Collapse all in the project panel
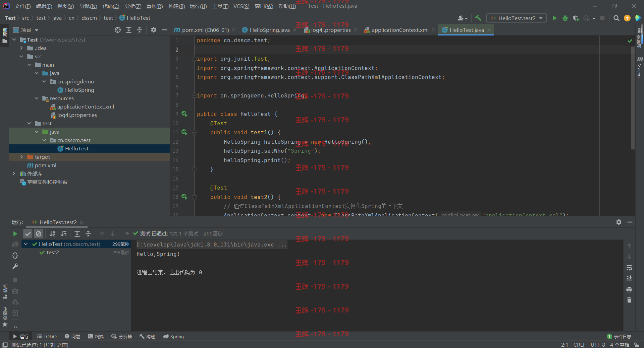This screenshot has height=348, width=644. pos(140,30)
